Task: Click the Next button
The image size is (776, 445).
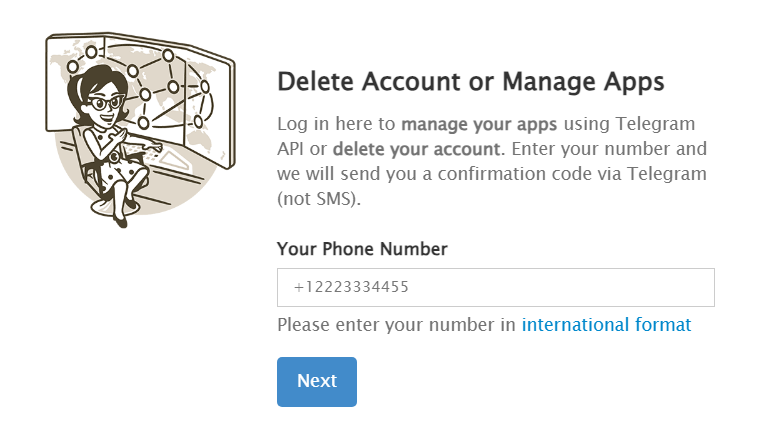Action: tap(317, 382)
